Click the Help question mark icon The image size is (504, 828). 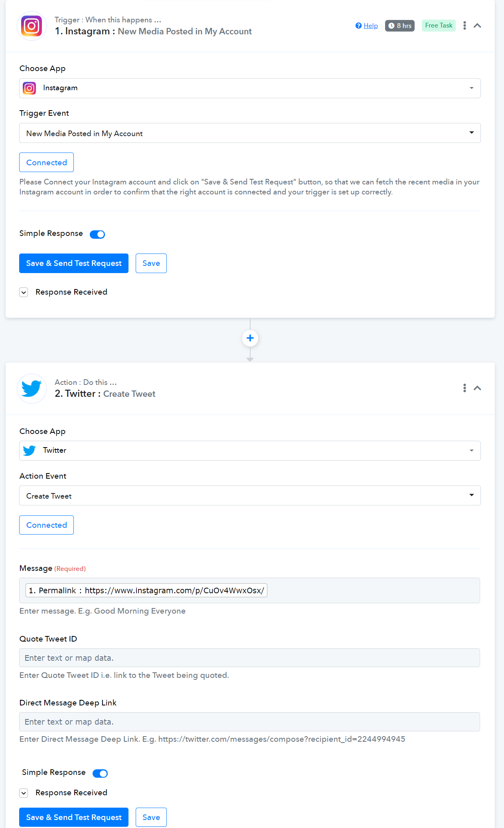[358, 26]
